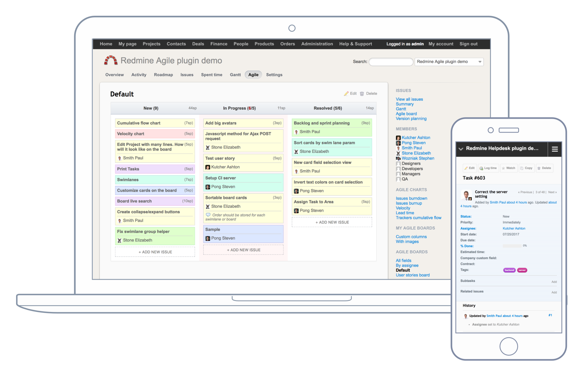Image resolution: width=588 pixels, height=382 pixels.
Task: Click View all issues link
Action: point(409,99)
